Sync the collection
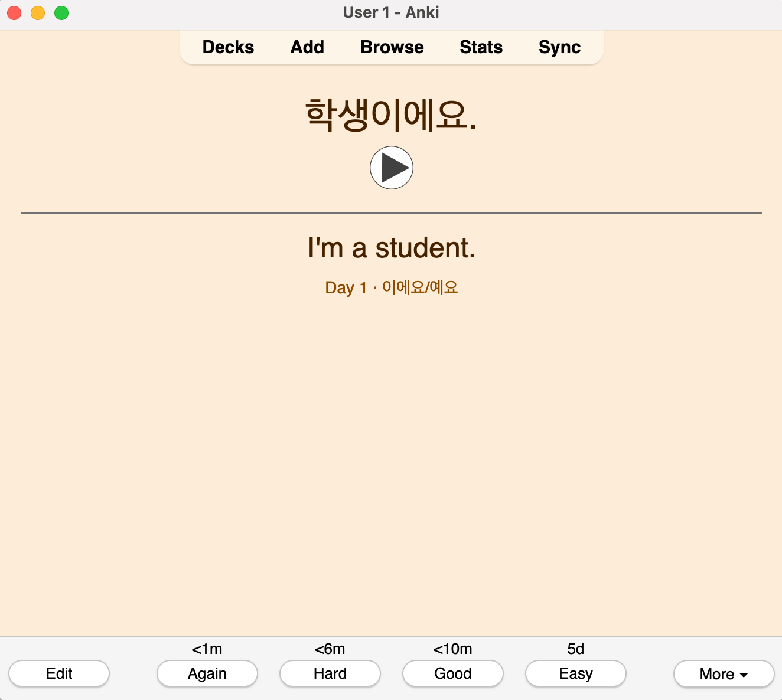The height and width of the screenshot is (700, 782). 559,47
